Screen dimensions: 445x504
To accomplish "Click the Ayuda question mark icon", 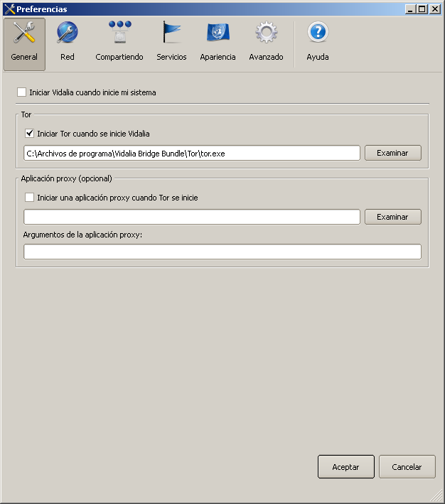I will pos(318,32).
